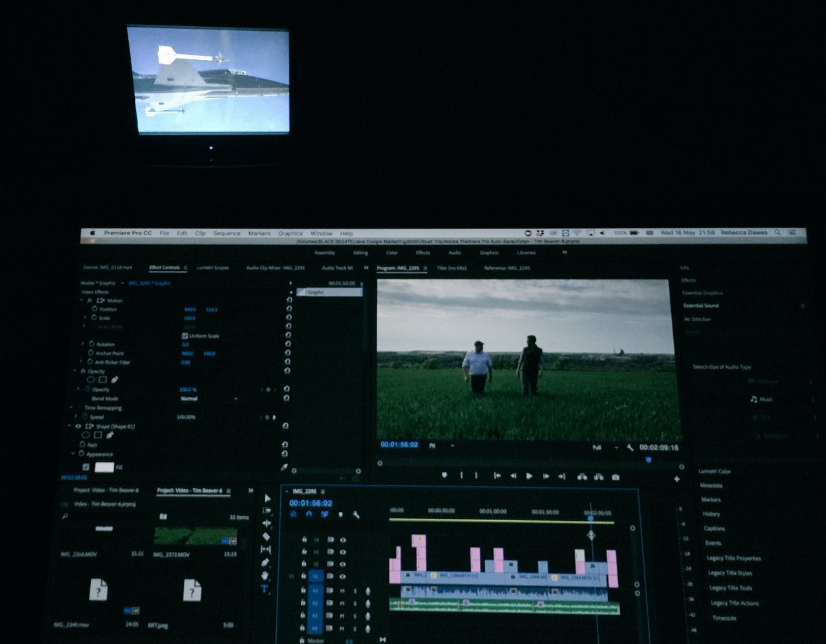Toggle V4 track lock
This screenshot has width=826, height=644.
pos(304,539)
